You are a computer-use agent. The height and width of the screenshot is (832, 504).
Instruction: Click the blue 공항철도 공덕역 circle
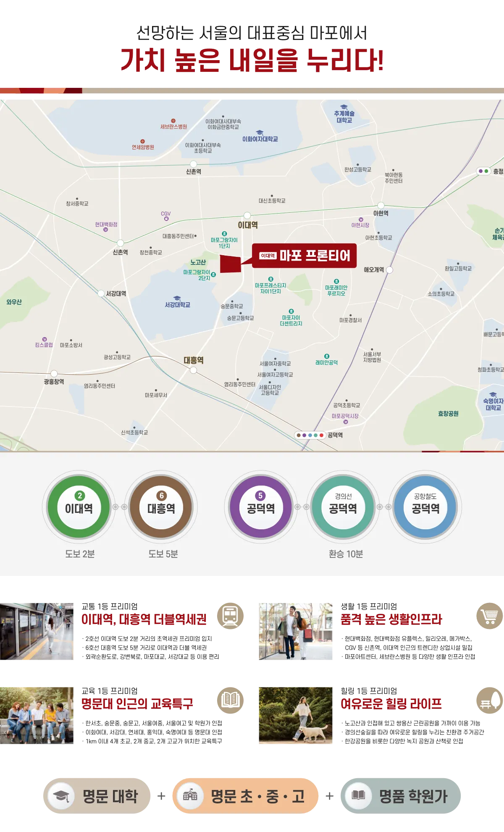coord(425,507)
